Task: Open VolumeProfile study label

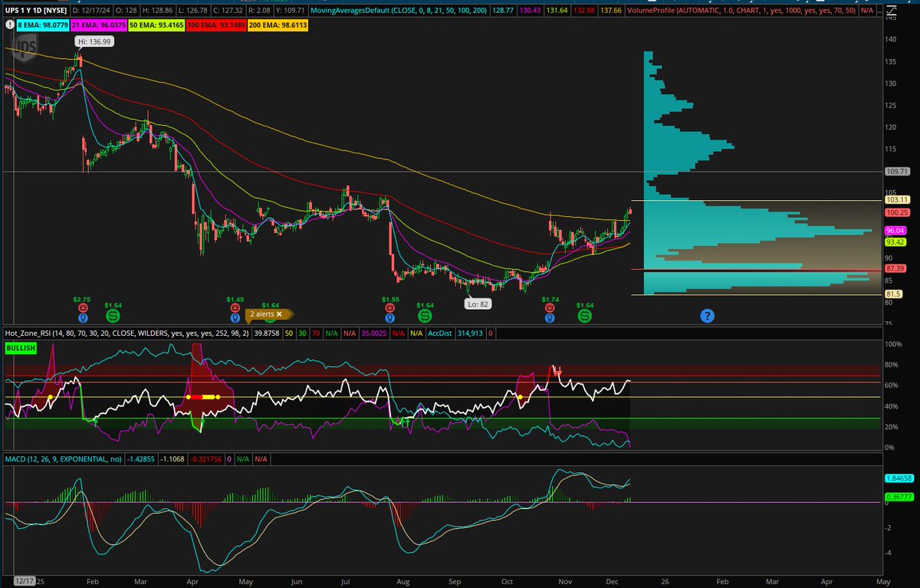Action: coord(741,11)
